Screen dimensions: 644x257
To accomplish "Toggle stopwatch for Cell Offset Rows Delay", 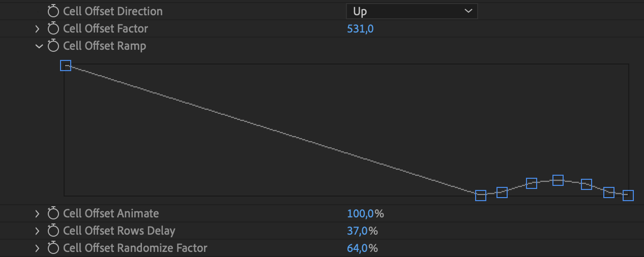I will 53,231.
